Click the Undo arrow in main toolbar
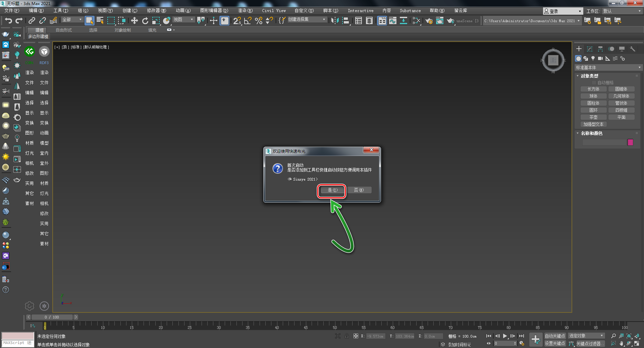The height and width of the screenshot is (348, 644). pyautogui.click(x=8, y=21)
